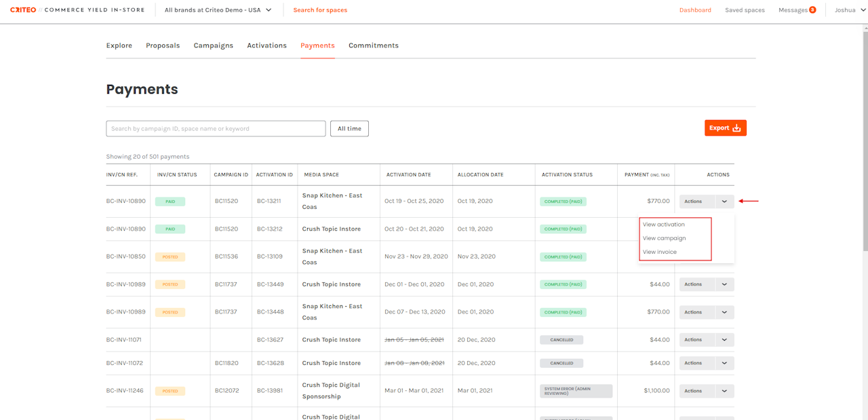Click the Search for spaces link
Viewport: 868px width, 420px height.
click(x=319, y=10)
